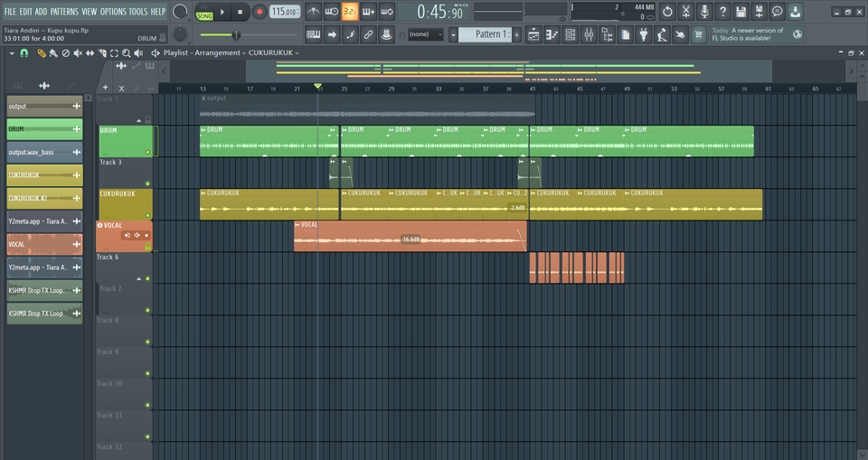The height and width of the screenshot is (460, 868).
Task: Toggle the metronome icon
Action: [x=313, y=12]
